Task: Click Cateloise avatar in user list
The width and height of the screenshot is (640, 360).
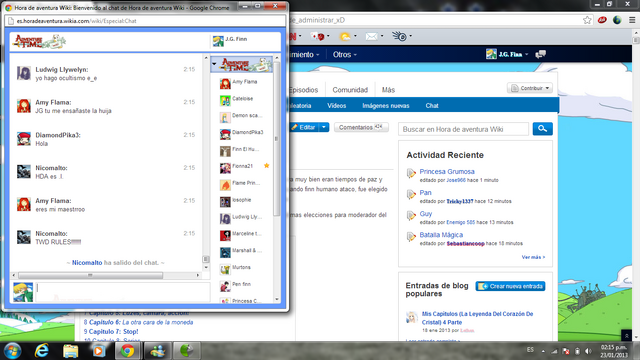Action: (225, 100)
